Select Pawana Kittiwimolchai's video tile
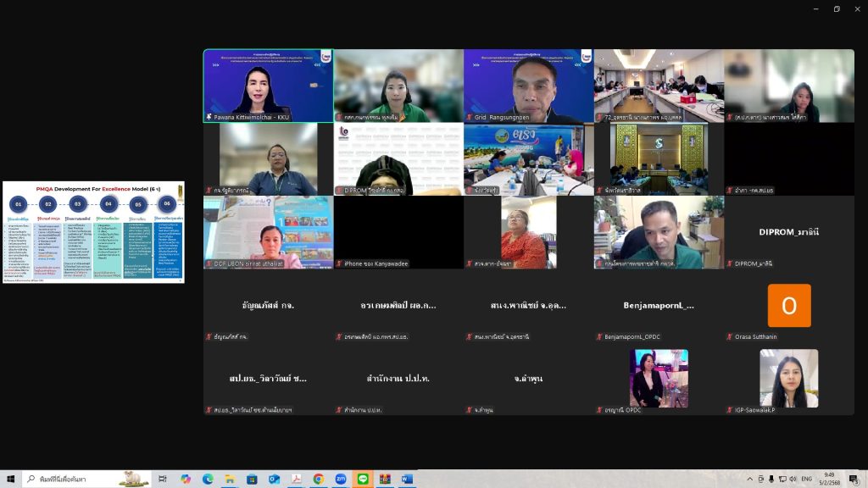The height and width of the screenshot is (488, 868). click(268, 86)
